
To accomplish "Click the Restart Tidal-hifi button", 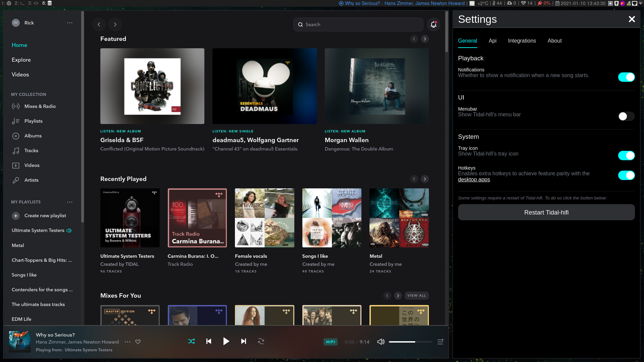I will click(546, 212).
